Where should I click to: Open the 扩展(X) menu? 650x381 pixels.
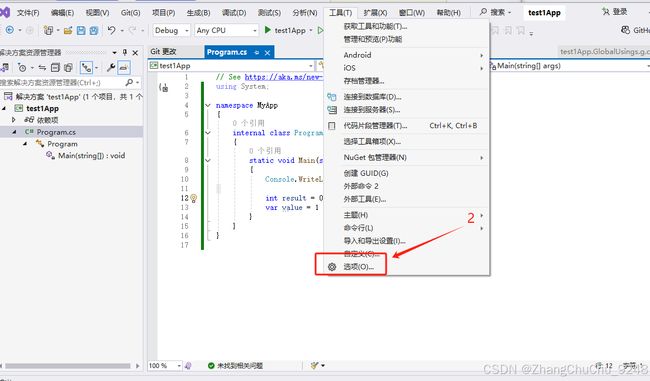pyautogui.click(x=375, y=12)
